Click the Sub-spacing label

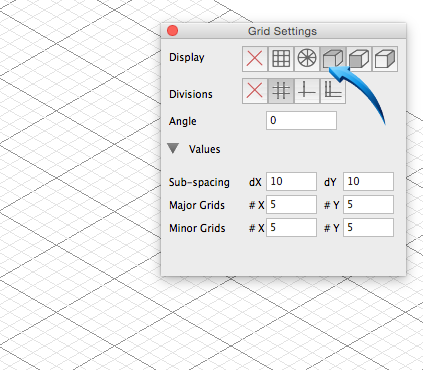pos(199,182)
